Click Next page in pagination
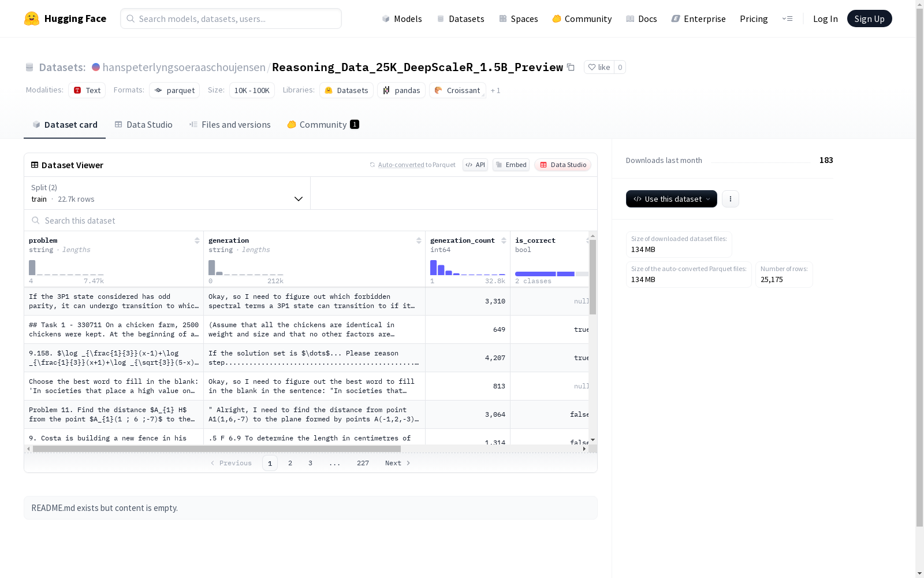This screenshot has width=924, height=578. coord(398,463)
